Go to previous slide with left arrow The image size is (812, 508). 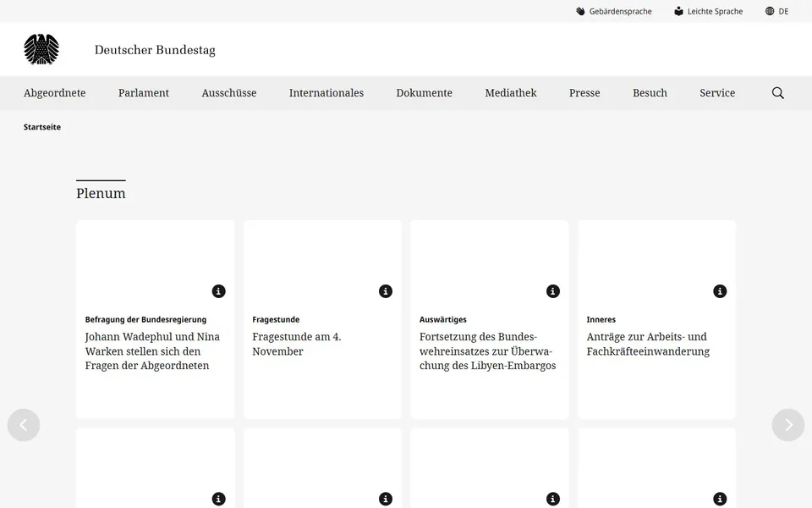point(24,425)
